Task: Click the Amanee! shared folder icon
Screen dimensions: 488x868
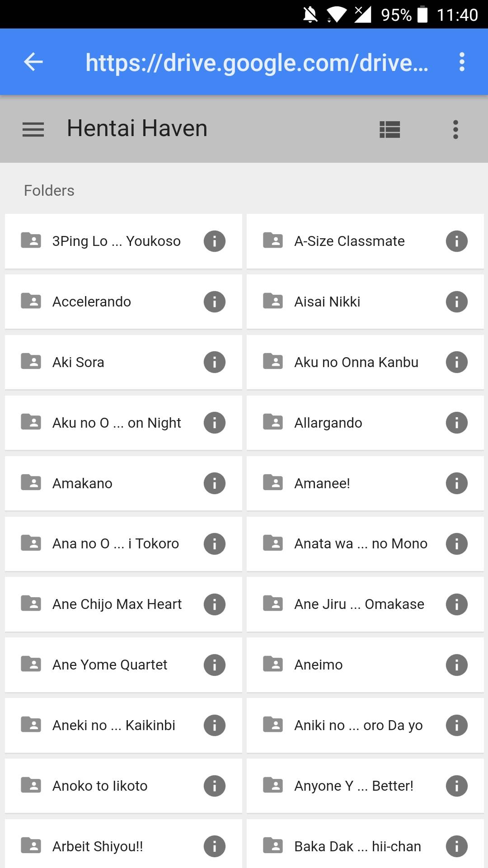Action: tap(273, 482)
